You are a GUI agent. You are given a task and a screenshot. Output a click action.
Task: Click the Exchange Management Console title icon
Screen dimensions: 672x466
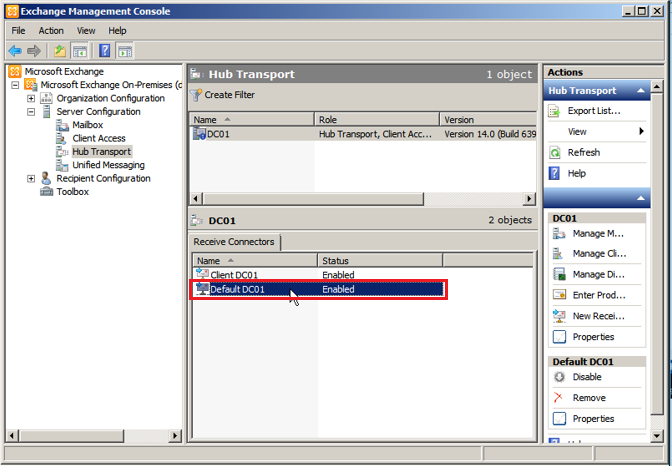(x=12, y=11)
